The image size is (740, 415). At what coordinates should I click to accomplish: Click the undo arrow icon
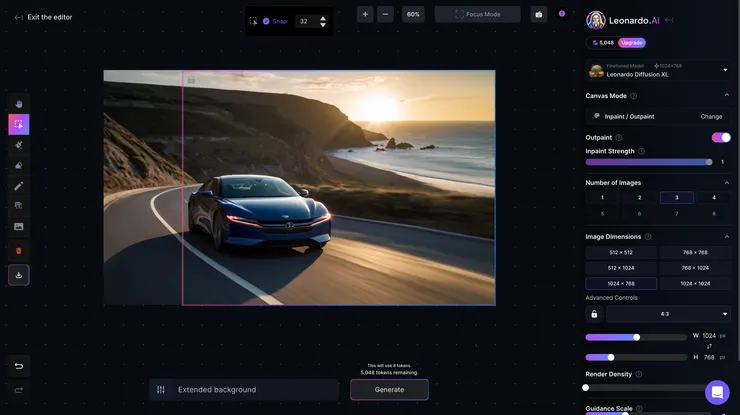click(x=18, y=366)
